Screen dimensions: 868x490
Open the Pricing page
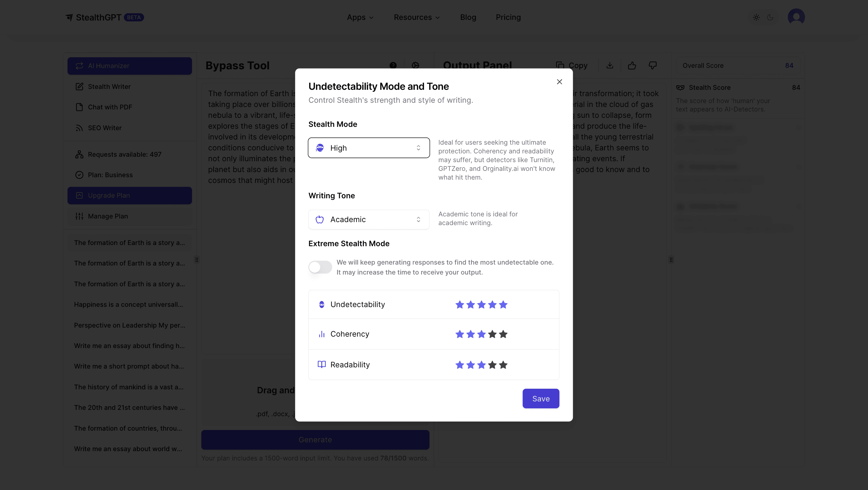coord(508,17)
